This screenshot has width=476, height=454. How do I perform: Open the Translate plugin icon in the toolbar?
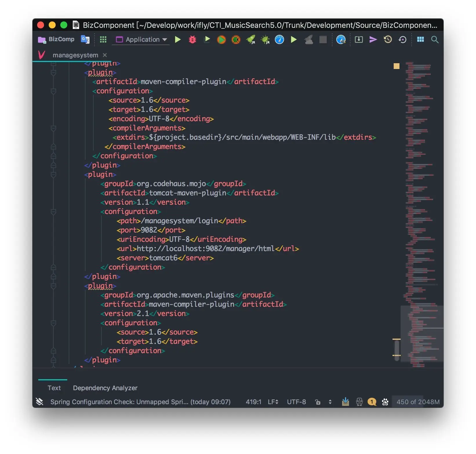click(x=85, y=39)
